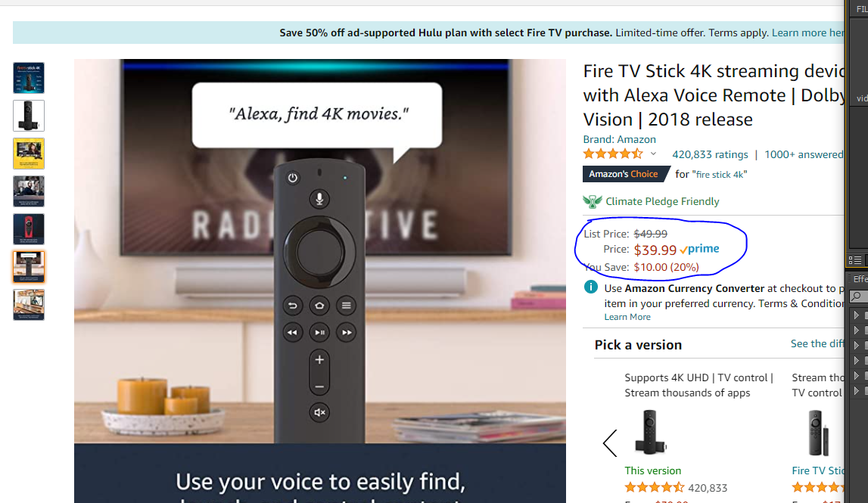Click the search magnifier icon in Effects panel
868x503 pixels.
coord(855,296)
